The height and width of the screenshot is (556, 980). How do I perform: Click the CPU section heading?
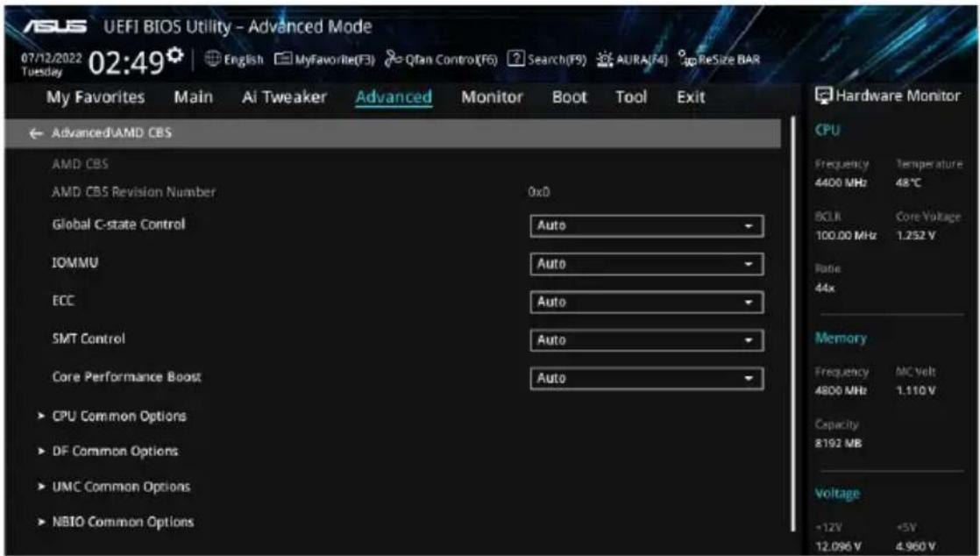[827, 130]
